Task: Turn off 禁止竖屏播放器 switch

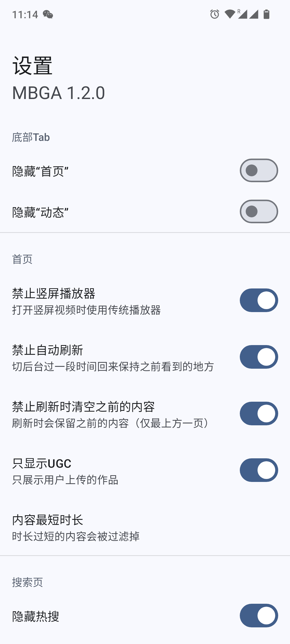Action: coord(259,300)
